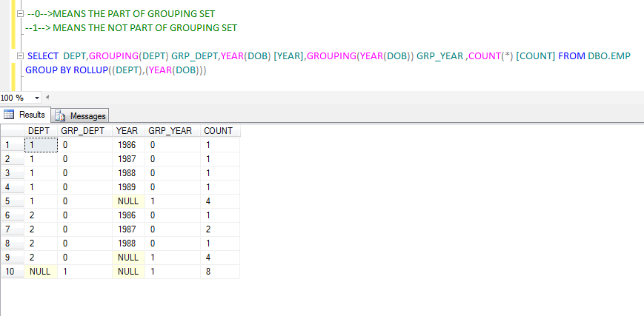
Task: Select the YEAR column header
Action: coord(128,131)
